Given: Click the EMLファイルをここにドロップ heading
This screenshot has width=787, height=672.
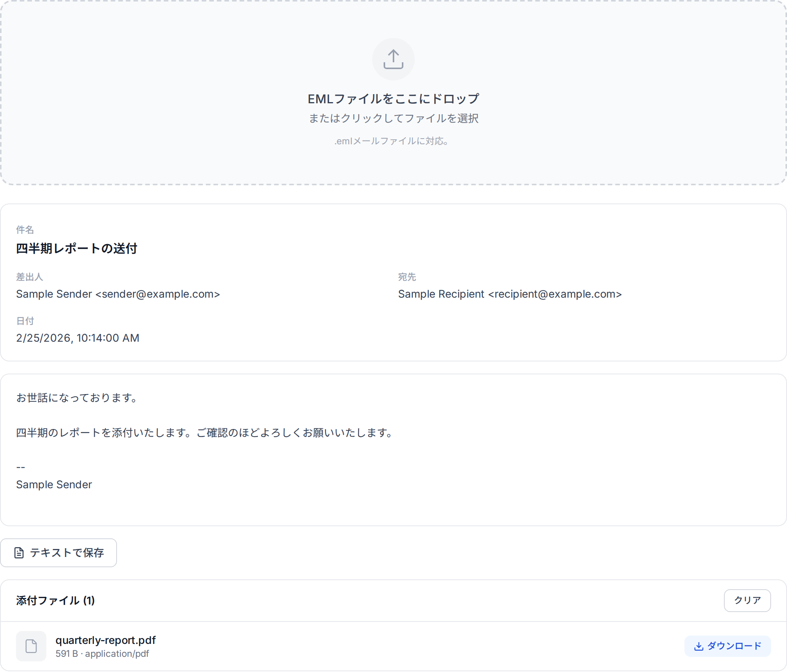Looking at the screenshot, I should (x=393, y=99).
